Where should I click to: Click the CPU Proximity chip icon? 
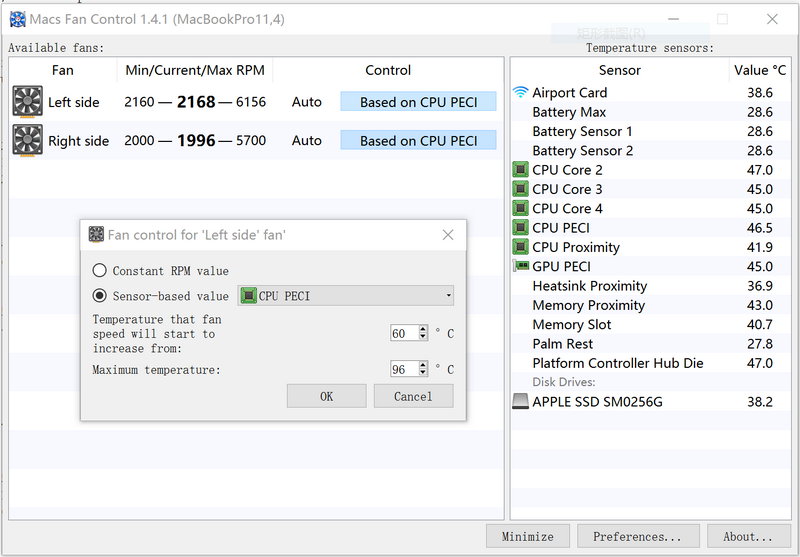pyautogui.click(x=520, y=247)
